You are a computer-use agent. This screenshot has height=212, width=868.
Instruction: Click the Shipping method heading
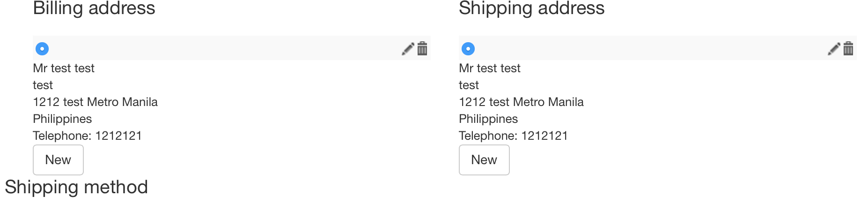(76, 187)
